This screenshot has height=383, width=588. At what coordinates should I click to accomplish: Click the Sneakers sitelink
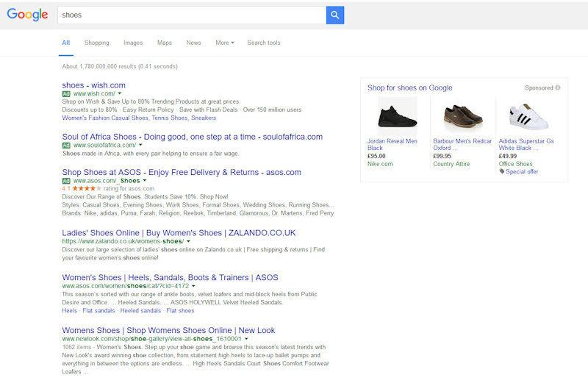tap(204, 118)
